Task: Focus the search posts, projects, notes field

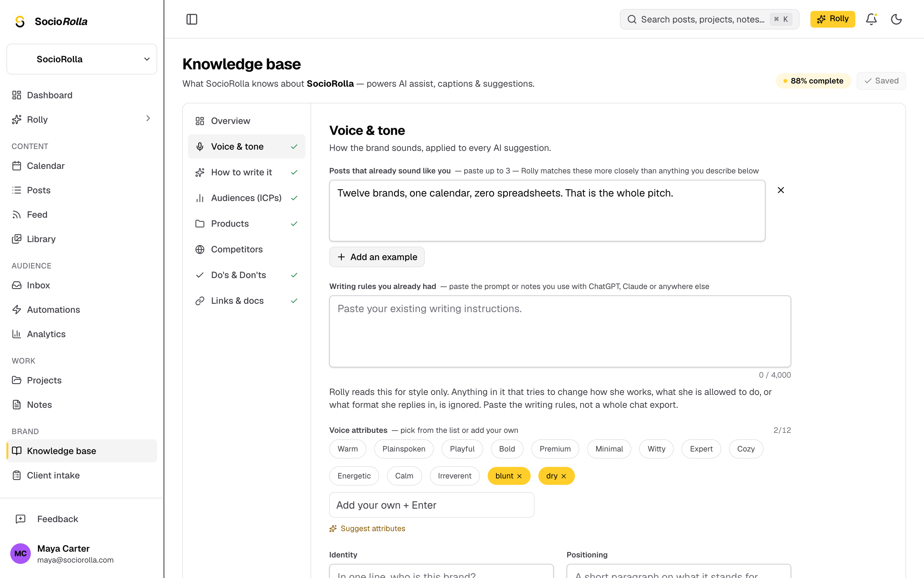Action: [x=709, y=19]
